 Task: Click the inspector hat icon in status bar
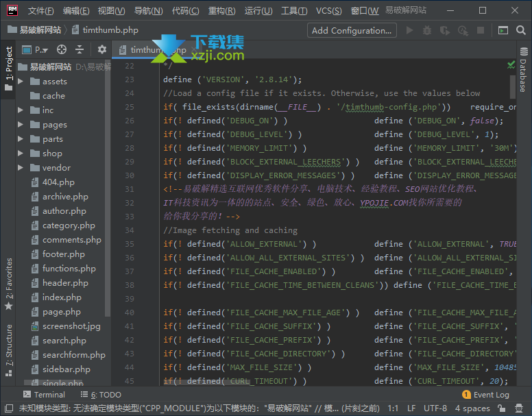(x=519, y=408)
